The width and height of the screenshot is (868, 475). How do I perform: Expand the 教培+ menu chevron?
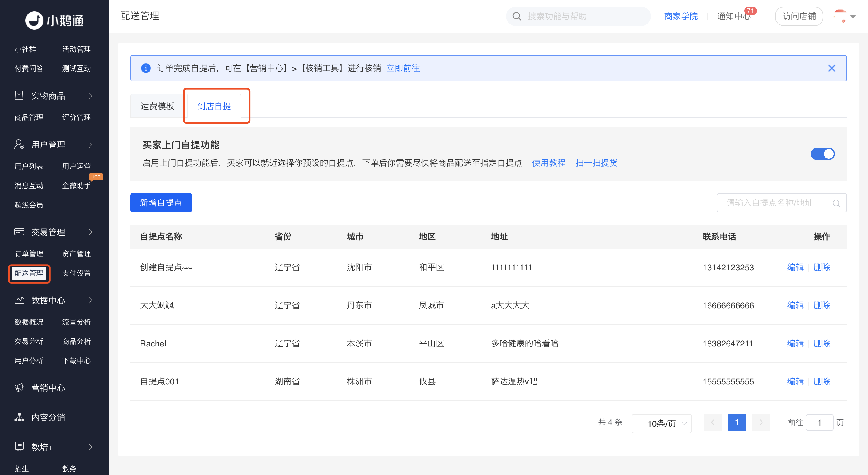pos(90,447)
